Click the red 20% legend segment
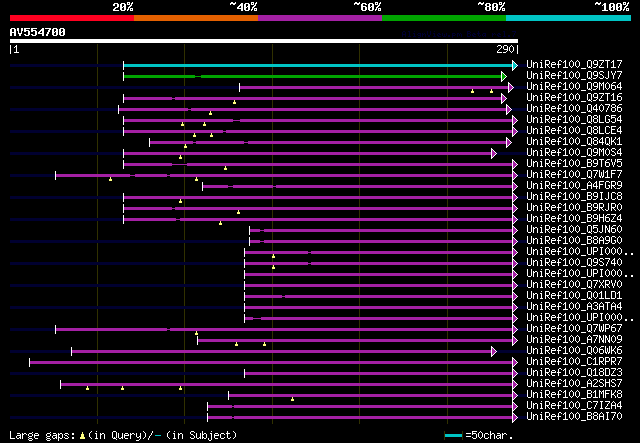 click(x=72, y=18)
